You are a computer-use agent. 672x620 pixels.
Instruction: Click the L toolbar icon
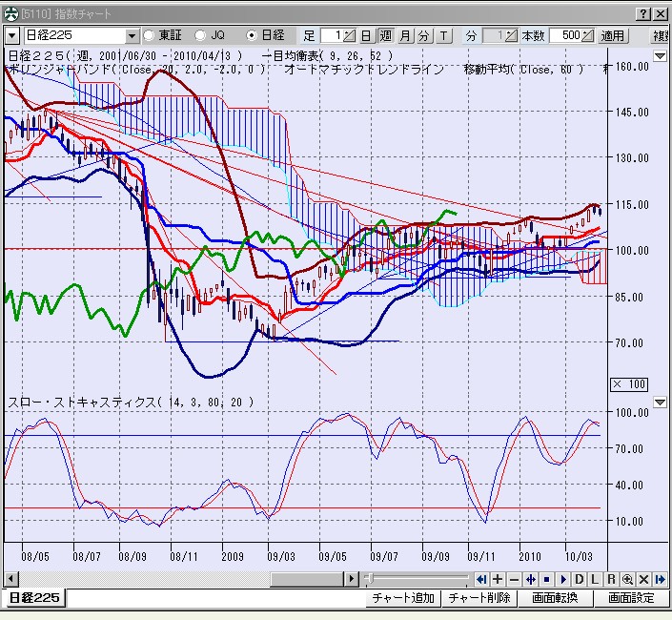[595, 580]
